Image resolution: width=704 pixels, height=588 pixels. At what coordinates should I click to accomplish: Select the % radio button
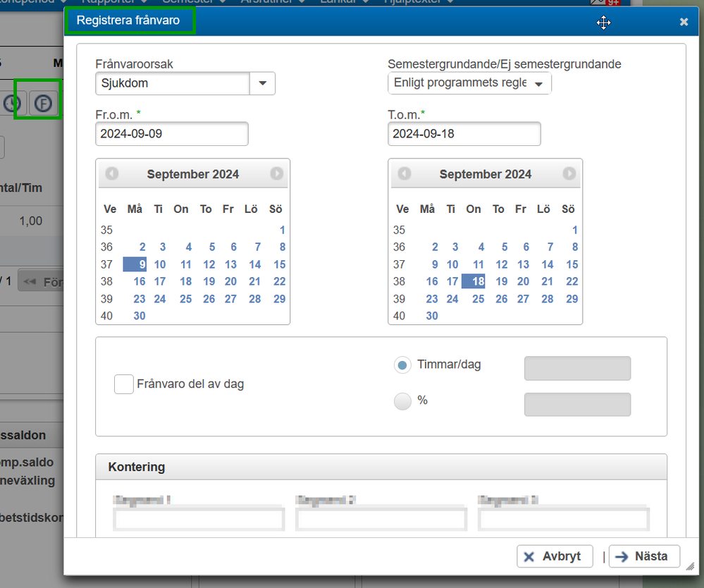coord(402,401)
